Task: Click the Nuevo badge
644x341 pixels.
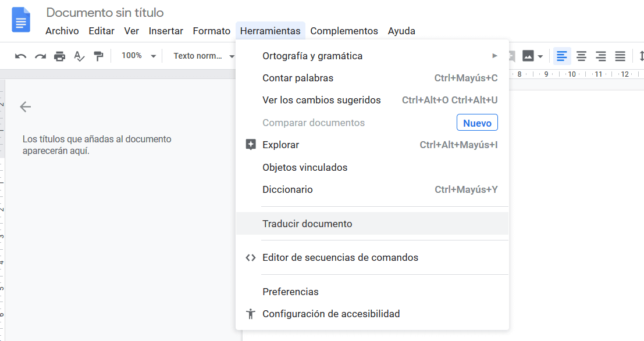Action: [x=477, y=123]
